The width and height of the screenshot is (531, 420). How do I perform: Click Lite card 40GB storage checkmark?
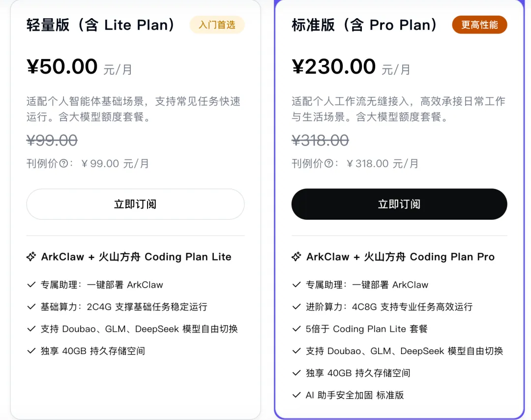[x=31, y=351]
